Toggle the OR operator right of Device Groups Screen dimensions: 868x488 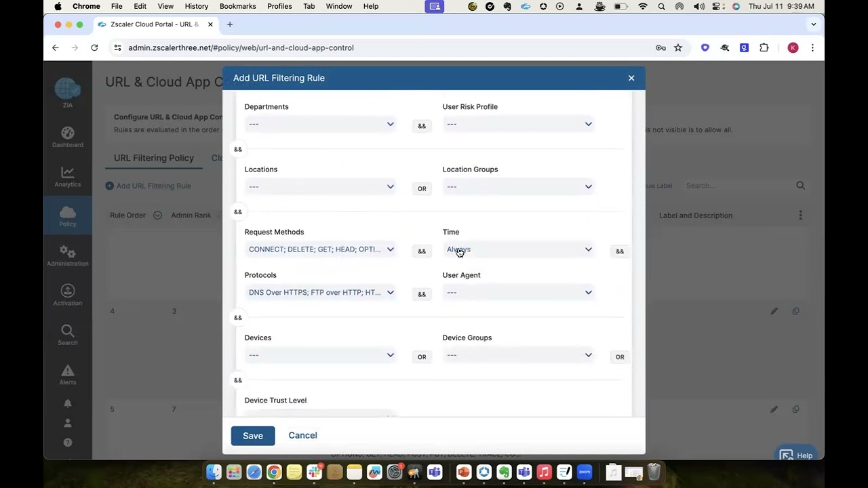[x=620, y=357]
